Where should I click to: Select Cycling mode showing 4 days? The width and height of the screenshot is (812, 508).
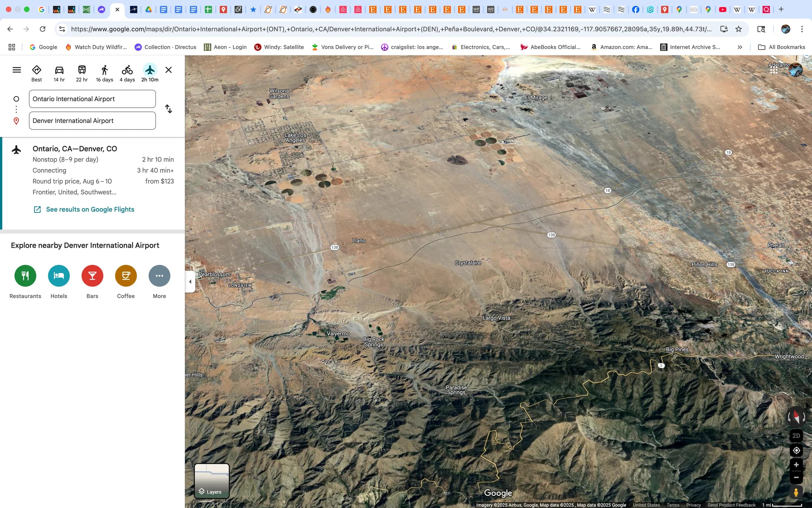click(127, 74)
